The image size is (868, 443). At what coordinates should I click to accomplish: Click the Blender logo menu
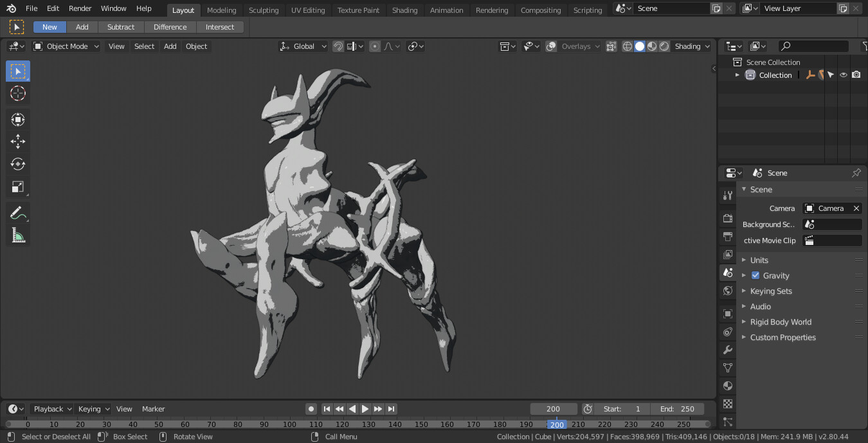tap(12, 8)
